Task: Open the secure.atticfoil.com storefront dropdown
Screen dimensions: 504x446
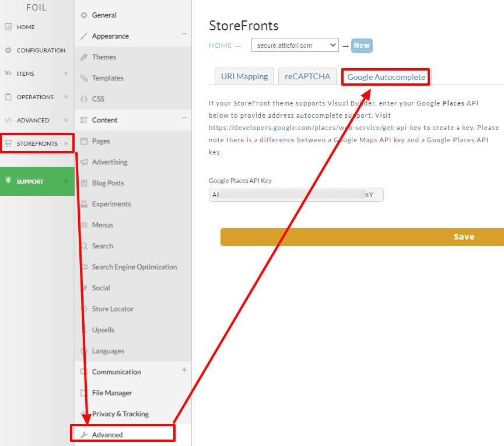Action: pyautogui.click(x=295, y=45)
